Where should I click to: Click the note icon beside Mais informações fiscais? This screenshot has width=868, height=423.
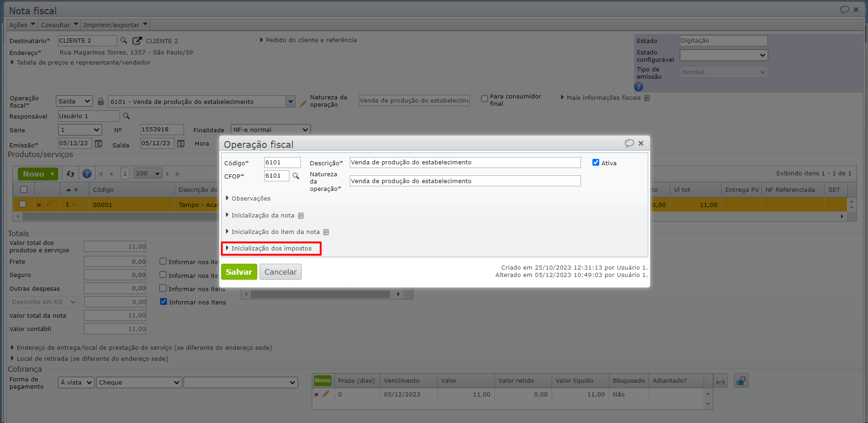coord(647,98)
